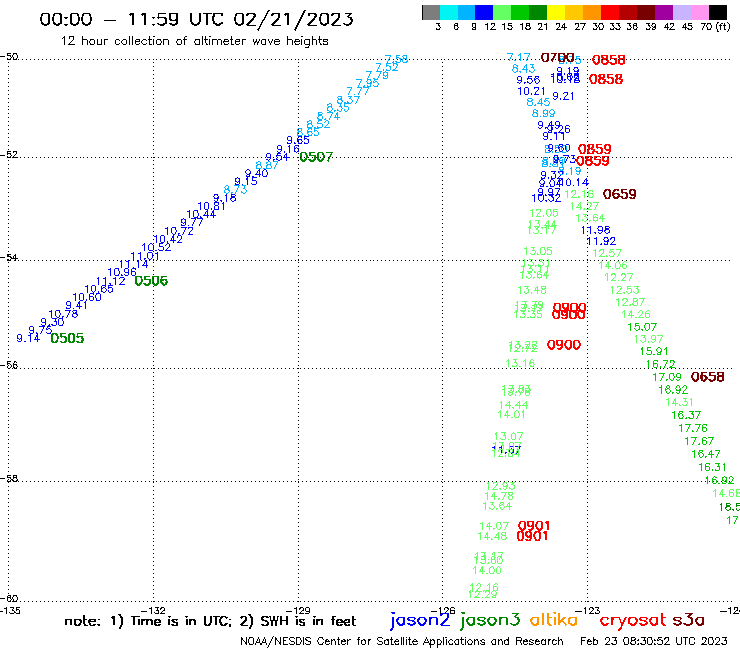740x650 pixels.
Task: Click the title date range 00:00 – 11:59 UTC 02/21/2023
Action: coord(196,19)
